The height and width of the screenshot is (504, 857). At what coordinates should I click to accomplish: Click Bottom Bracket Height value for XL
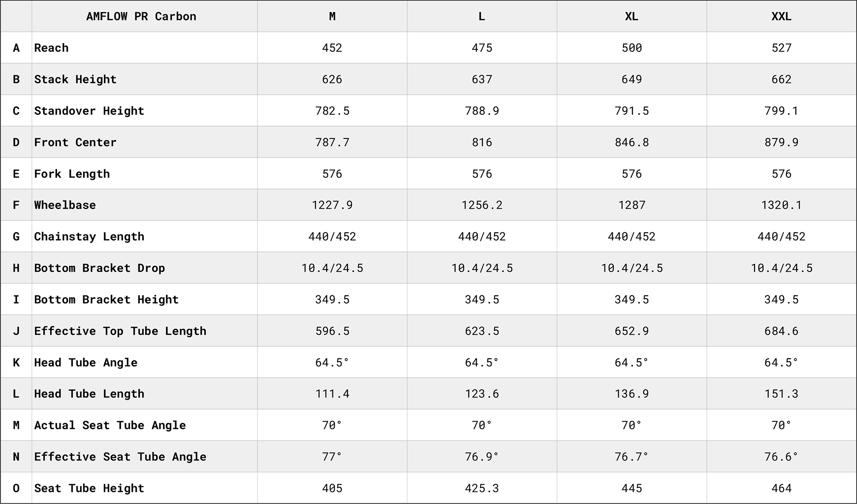coord(632,299)
